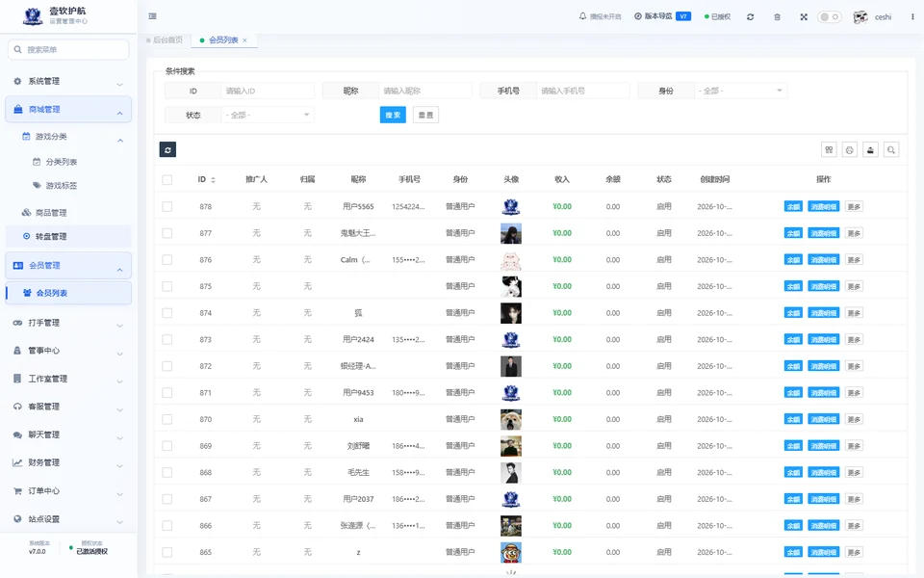Select 会员列表 in sidebar
924x578 pixels.
(68, 293)
